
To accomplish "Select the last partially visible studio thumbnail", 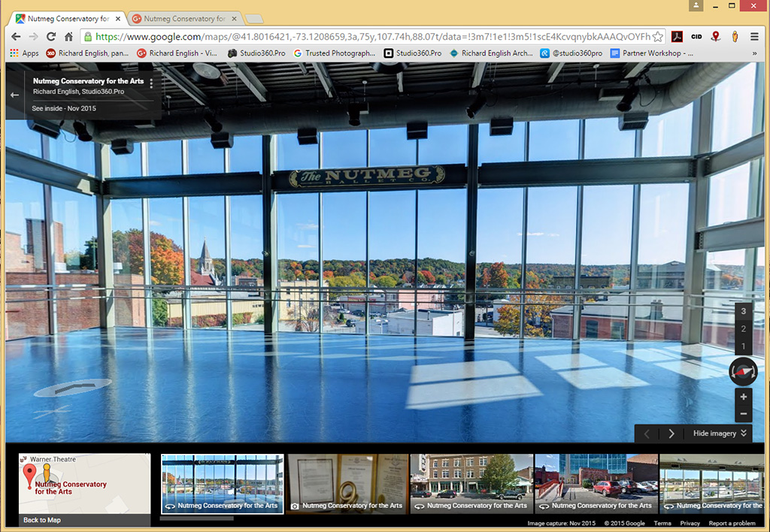I will click(712, 483).
